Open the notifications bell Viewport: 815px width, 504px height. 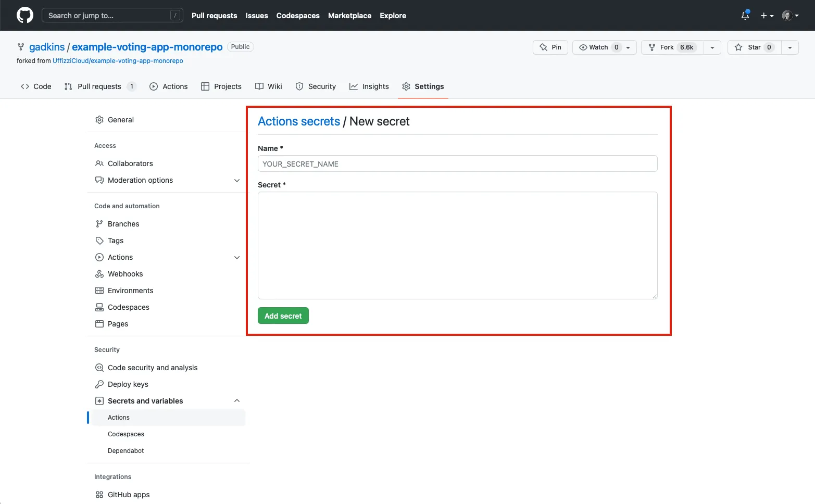(x=745, y=16)
